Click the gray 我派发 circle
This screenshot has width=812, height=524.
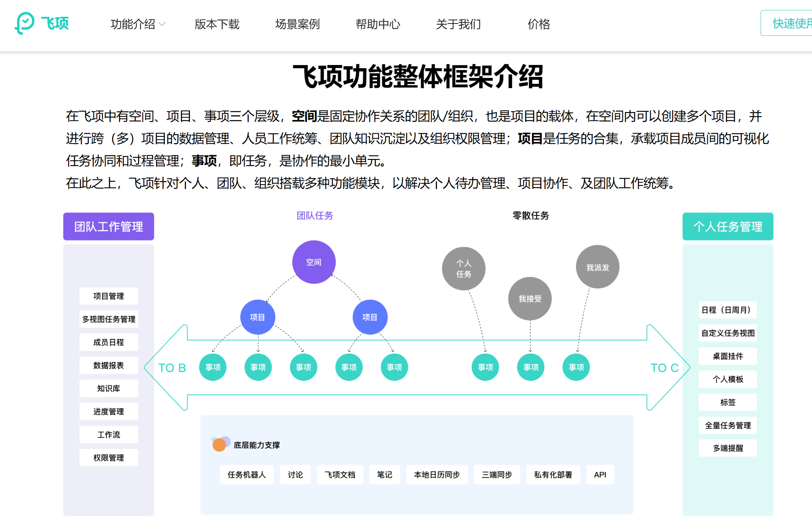click(x=597, y=267)
